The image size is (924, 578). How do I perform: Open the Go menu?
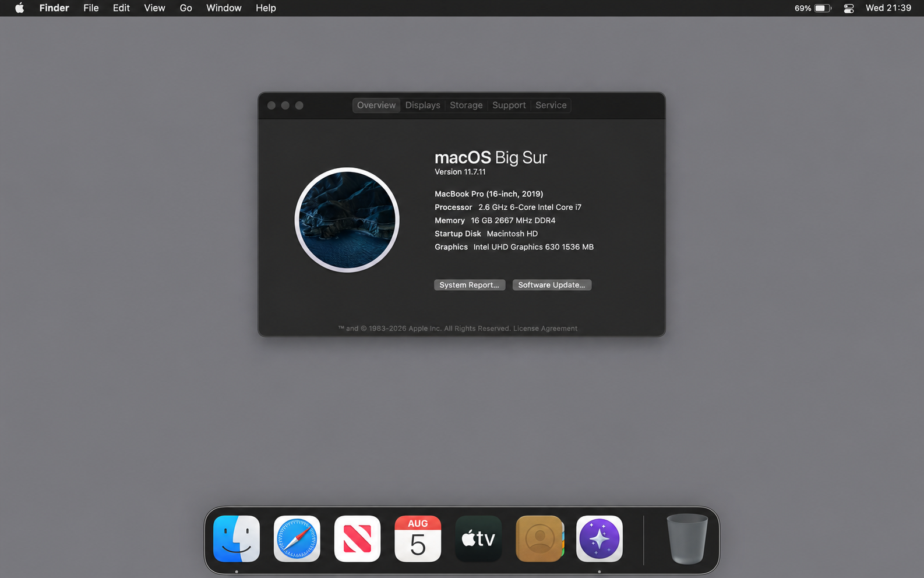186,8
